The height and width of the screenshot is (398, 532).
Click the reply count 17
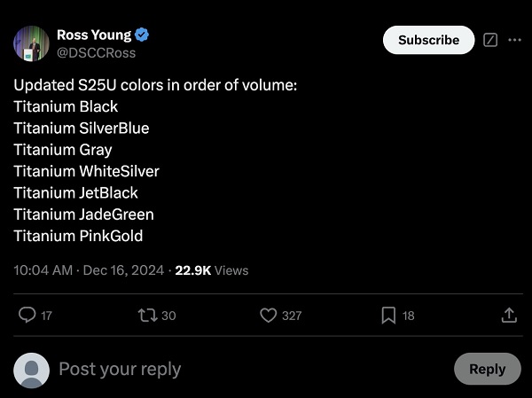click(46, 316)
